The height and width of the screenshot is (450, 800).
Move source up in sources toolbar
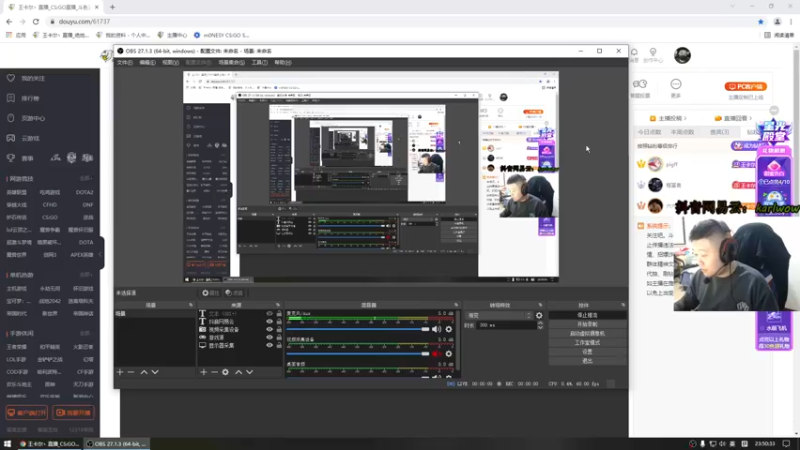click(238, 372)
